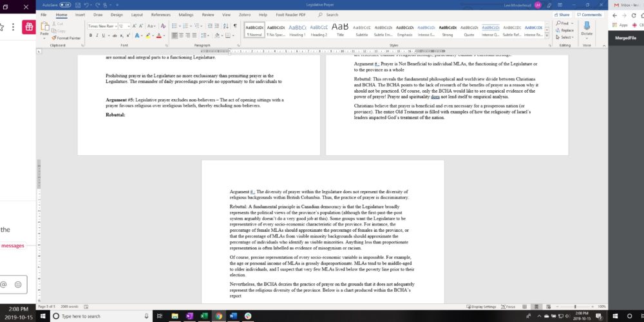
Task: Open the font name dropdown
Action: (115, 26)
